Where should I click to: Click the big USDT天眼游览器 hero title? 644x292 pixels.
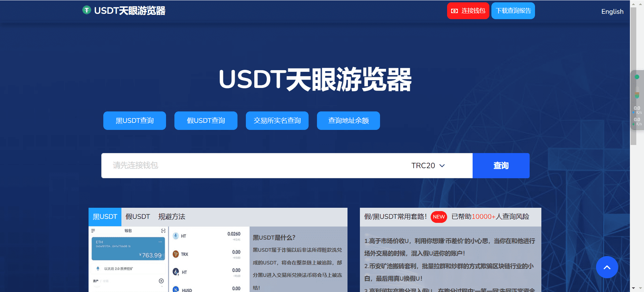[x=315, y=80]
